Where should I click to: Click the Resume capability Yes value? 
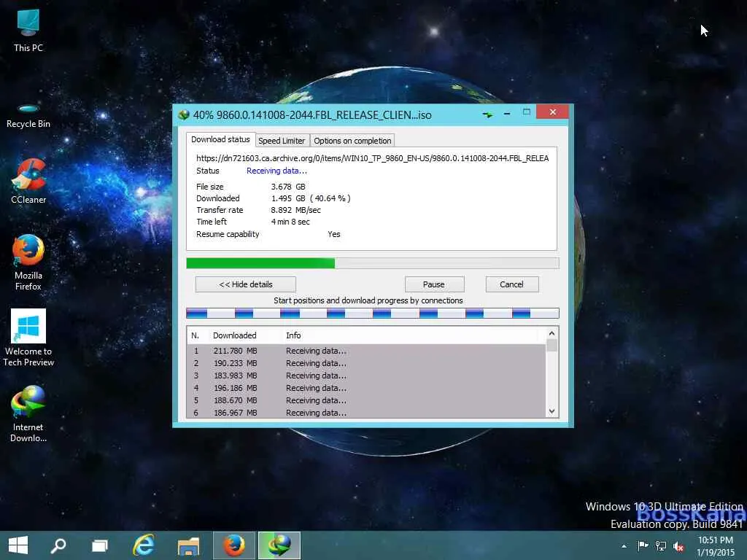tap(334, 234)
